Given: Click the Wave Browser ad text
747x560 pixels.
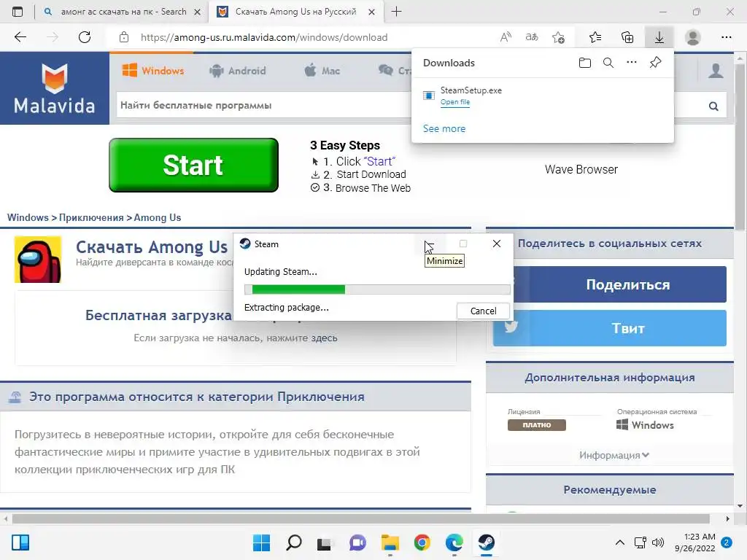Looking at the screenshot, I should coord(581,169).
